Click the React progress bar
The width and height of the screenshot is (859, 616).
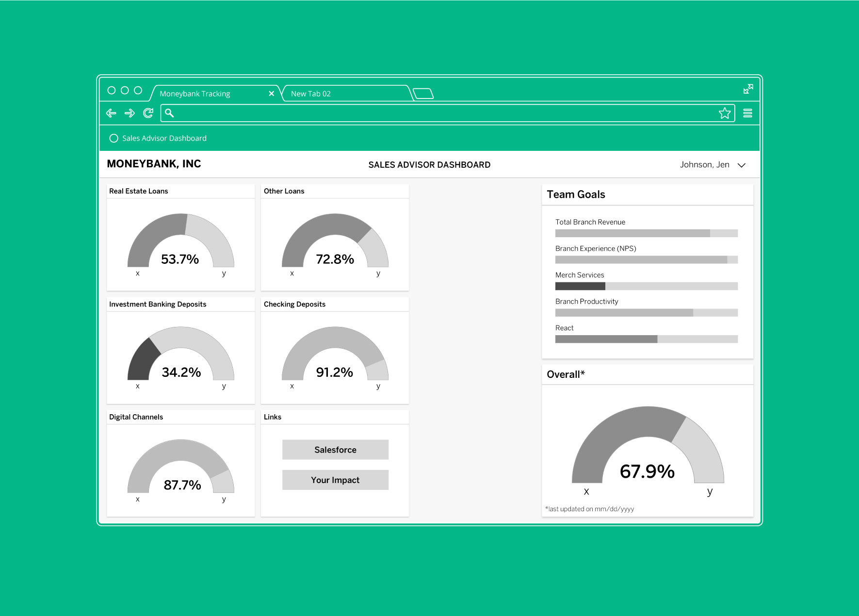click(647, 339)
